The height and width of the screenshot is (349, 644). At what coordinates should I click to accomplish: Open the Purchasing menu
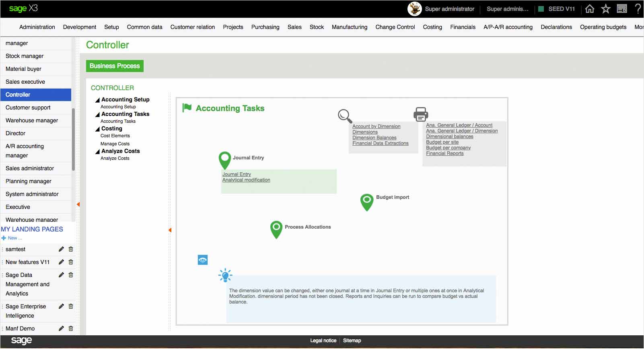(x=265, y=27)
